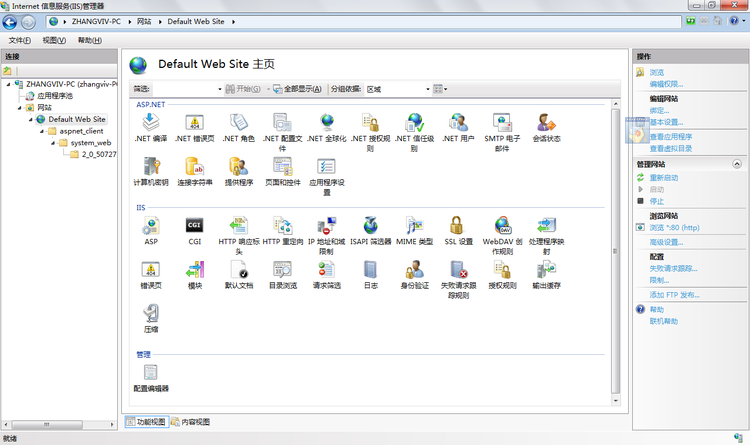
Task: Open the 目录浏览 icon
Action: (283, 269)
